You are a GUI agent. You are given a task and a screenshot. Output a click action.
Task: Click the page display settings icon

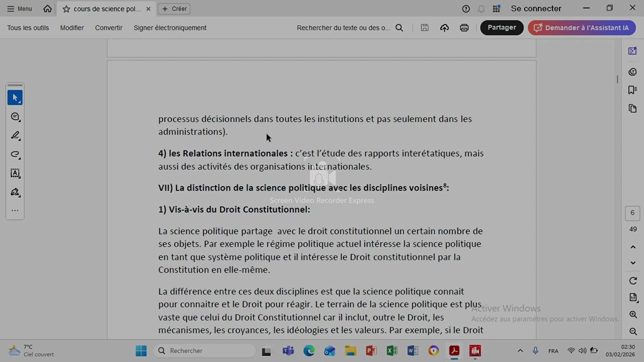[633, 298]
